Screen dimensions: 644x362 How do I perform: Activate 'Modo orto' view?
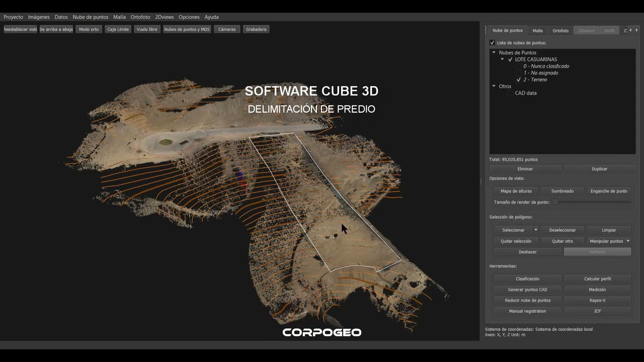coord(89,29)
